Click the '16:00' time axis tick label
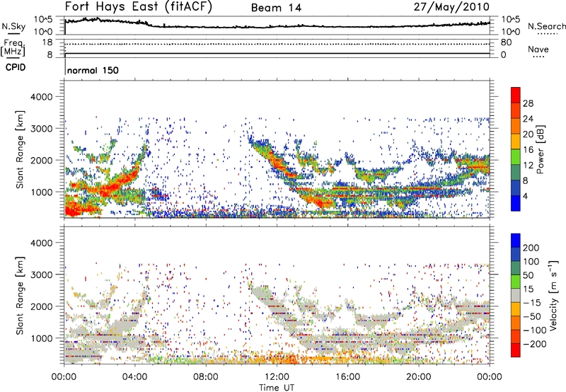566x392 pixels. 347,377
